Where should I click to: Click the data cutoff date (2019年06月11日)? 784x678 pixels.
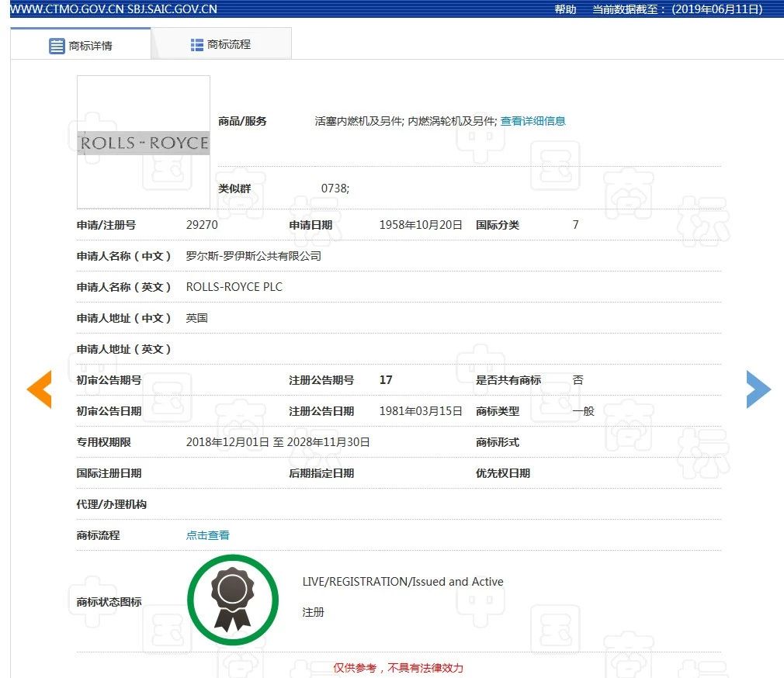(717, 9)
